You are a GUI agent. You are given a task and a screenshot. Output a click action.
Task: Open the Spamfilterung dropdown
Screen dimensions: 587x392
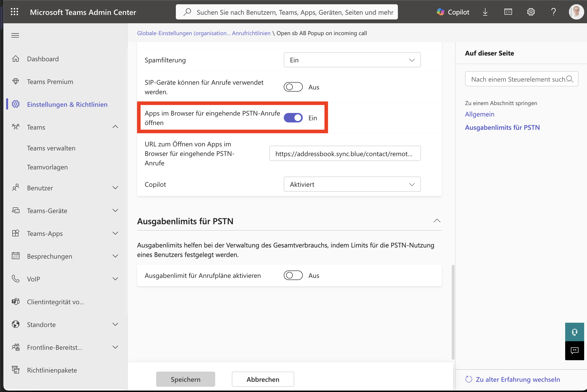coord(352,60)
